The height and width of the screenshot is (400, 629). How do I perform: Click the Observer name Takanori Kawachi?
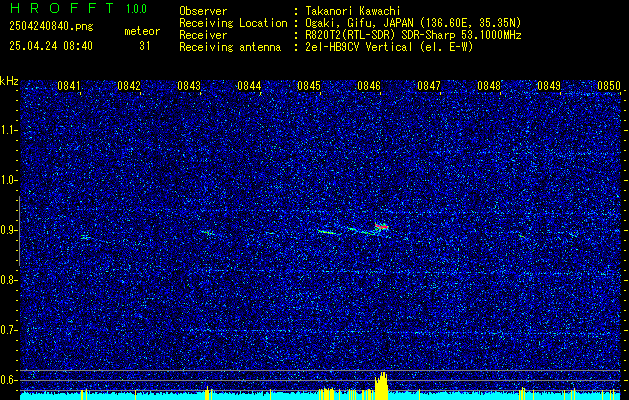(x=353, y=11)
